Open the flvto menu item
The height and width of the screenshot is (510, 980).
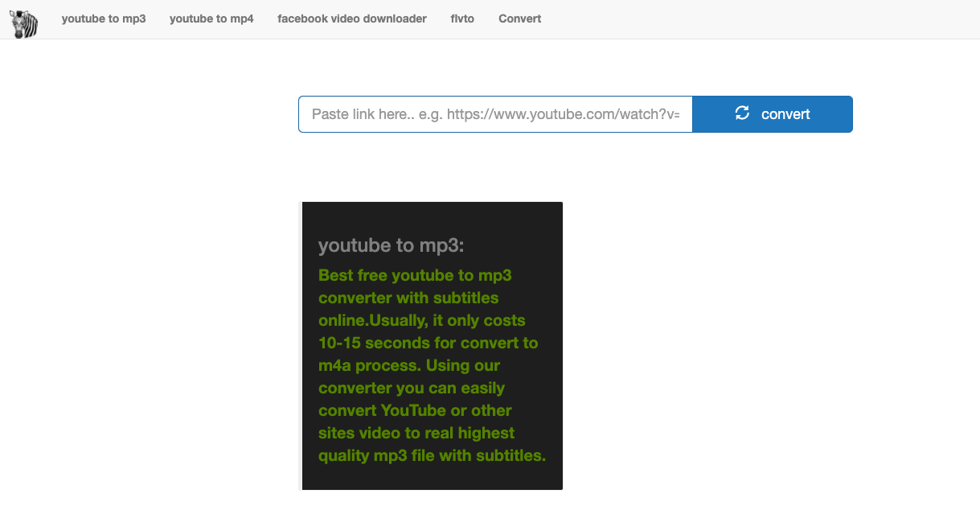(462, 19)
